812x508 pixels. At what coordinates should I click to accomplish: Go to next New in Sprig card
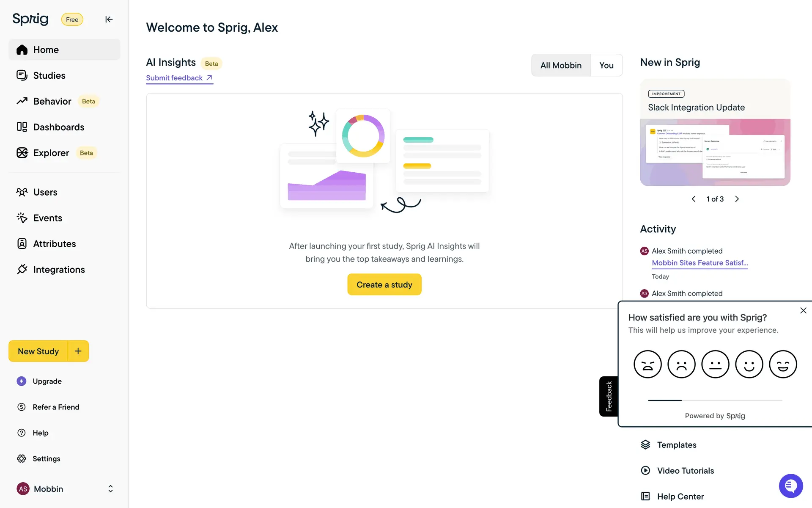coord(737,199)
